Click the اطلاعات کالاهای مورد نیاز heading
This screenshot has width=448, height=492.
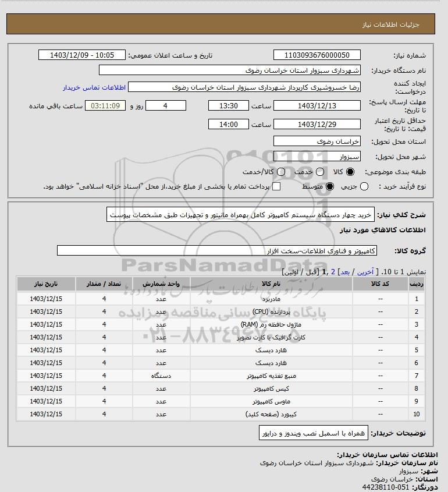pyautogui.click(x=382, y=230)
